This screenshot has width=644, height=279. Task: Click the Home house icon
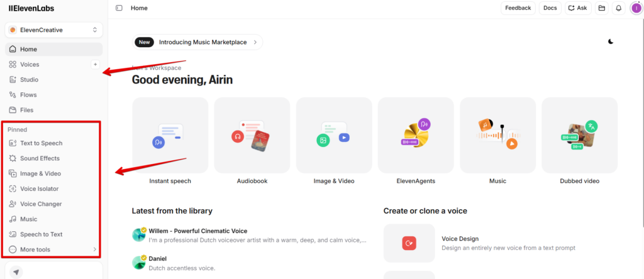click(13, 49)
